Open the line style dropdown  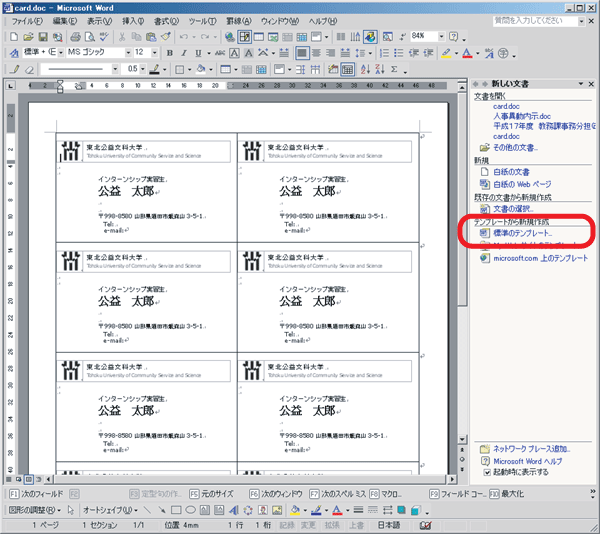(x=115, y=69)
